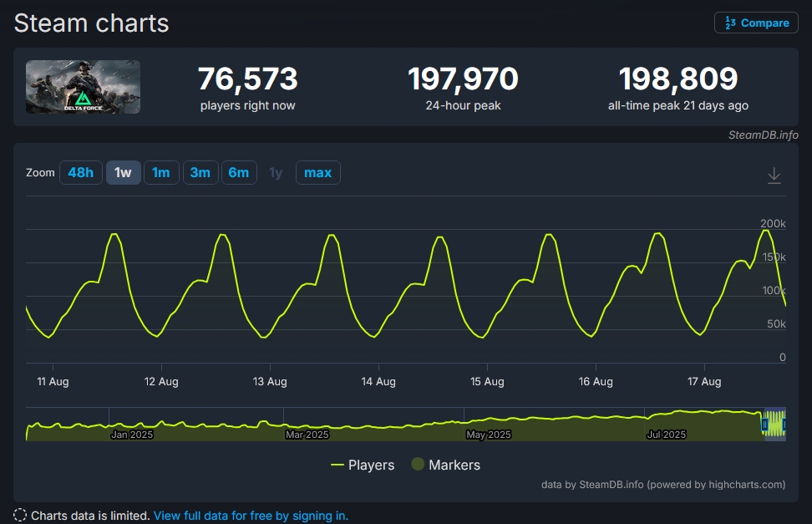Screen dimensions: 812x524
Task: Toggle the Players series in legend
Action: pyautogui.click(x=363, y=465)
